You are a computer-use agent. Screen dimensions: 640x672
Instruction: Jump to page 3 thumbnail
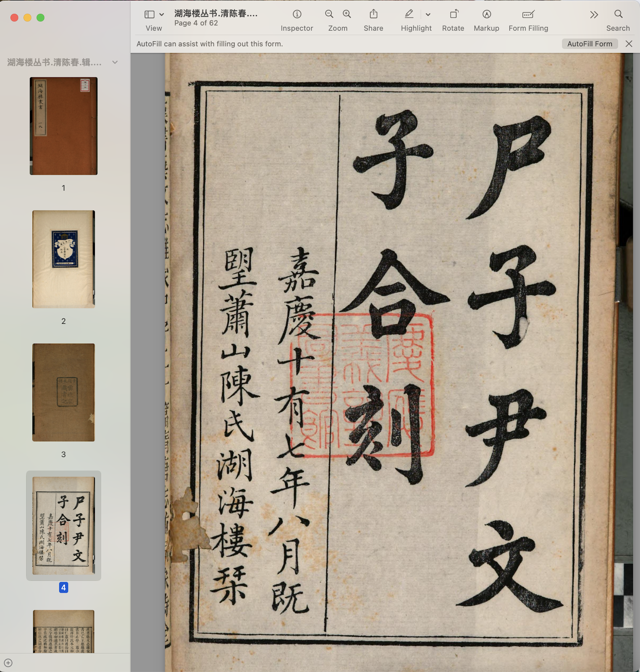click(x=63, y=392)
